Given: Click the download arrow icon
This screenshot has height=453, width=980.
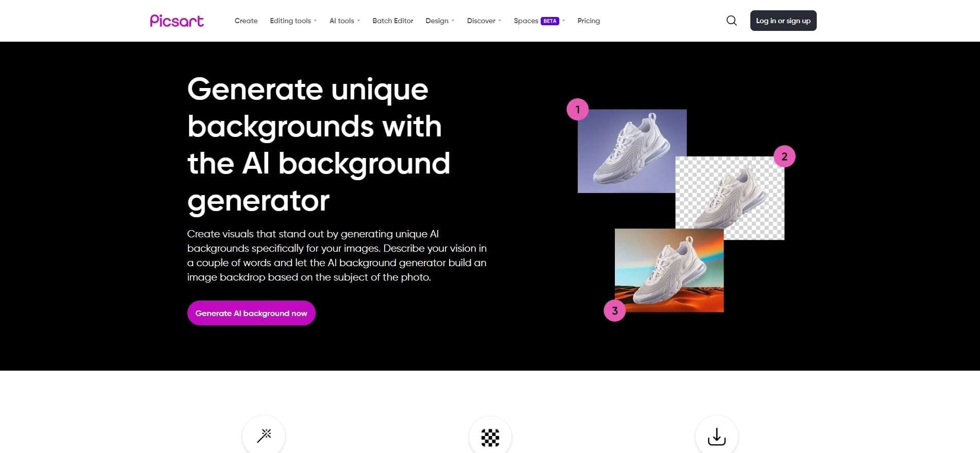Looking at the screenshot, I should click(x=717, y=437).
